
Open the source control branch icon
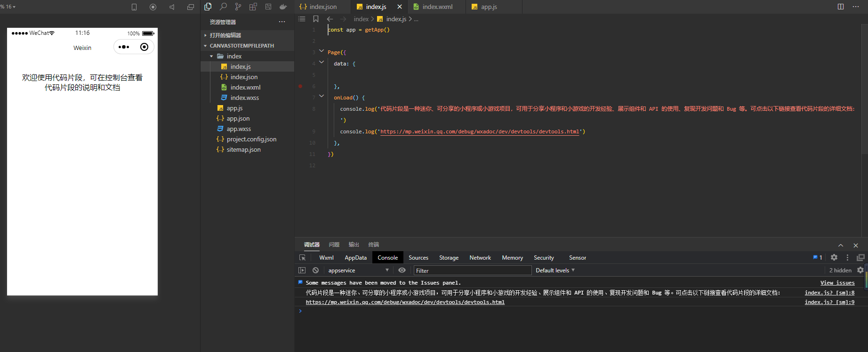point(238,7)
